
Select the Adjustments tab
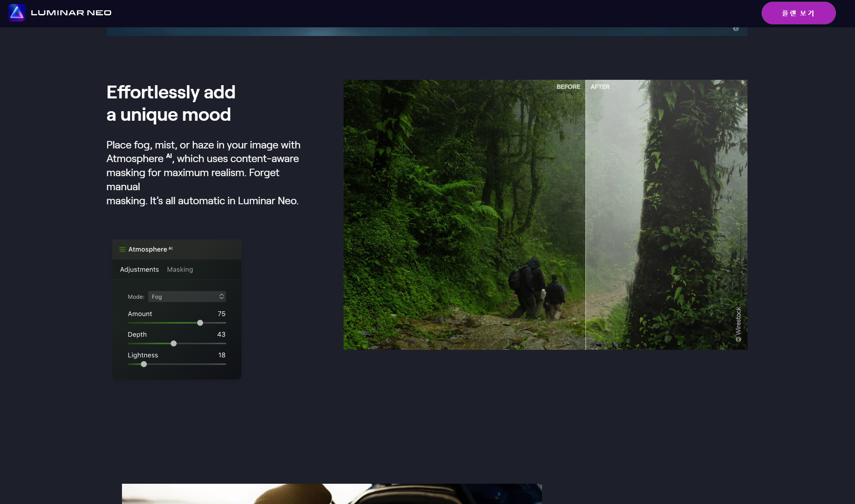(139, 270)
